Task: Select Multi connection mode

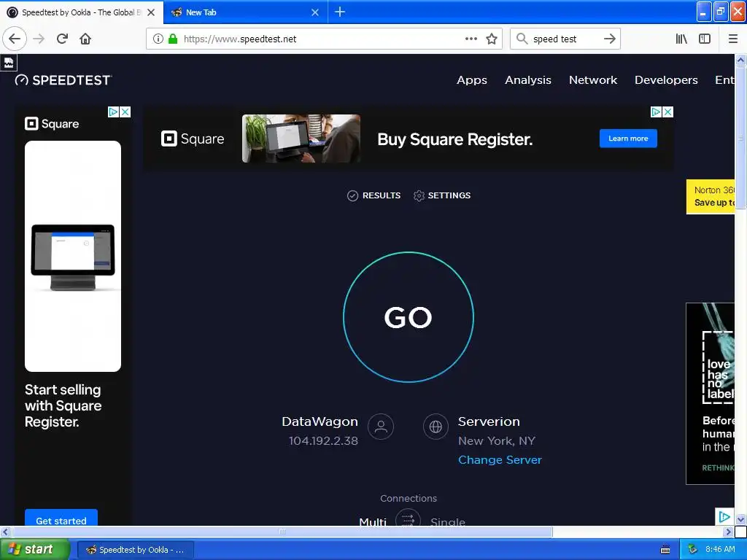Action: click(x=373, y=522)
